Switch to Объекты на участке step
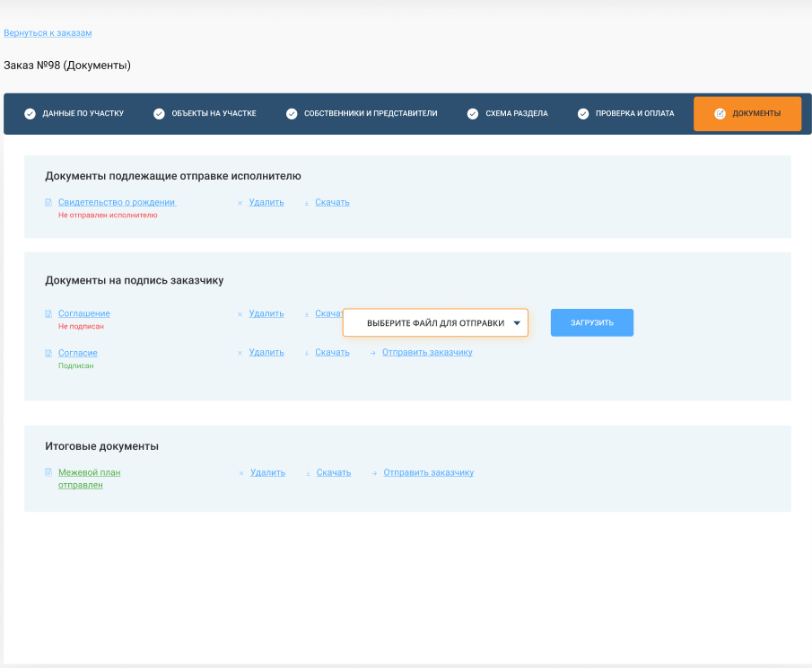 click(x=205, y=113)
